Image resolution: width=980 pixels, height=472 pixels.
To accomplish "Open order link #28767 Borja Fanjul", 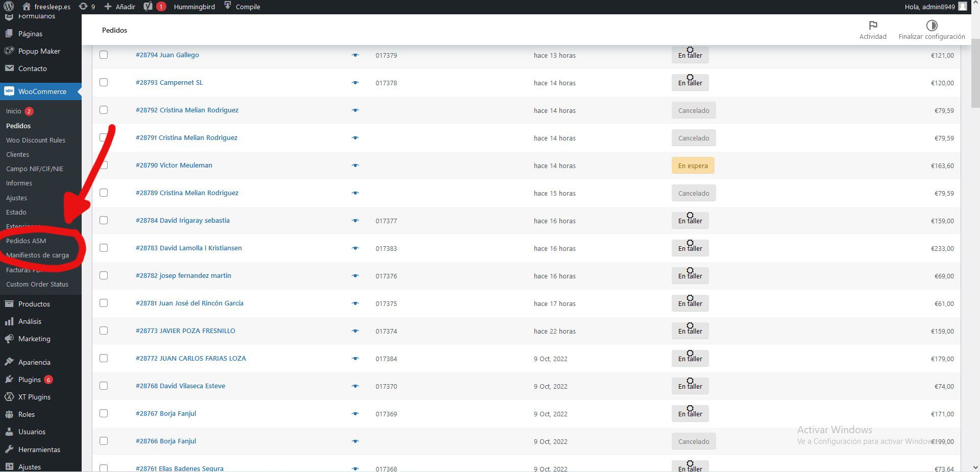I will click(166, 413).
